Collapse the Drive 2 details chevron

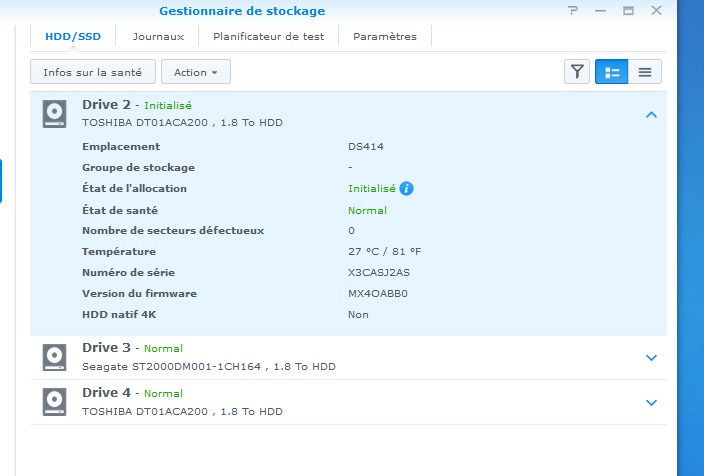coord(651,115)
